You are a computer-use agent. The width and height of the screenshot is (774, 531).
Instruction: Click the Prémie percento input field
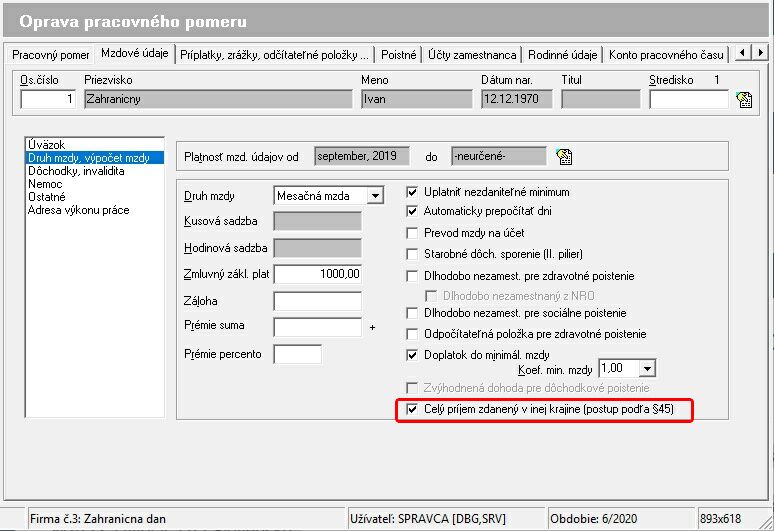click(297, 354)
